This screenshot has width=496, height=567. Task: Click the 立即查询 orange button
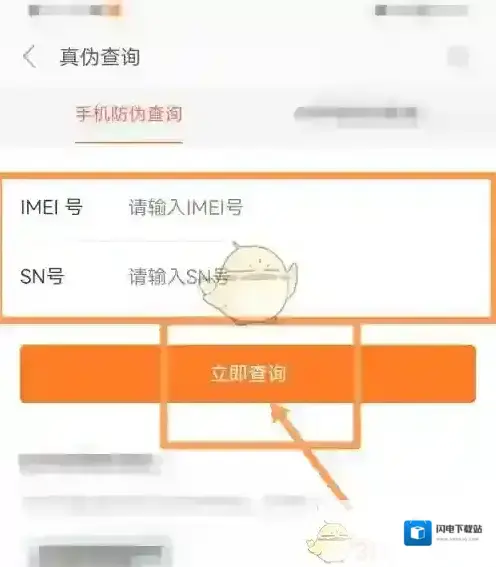248,374
